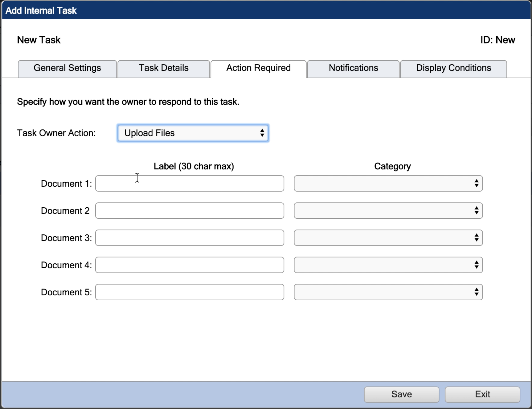Click the Document 1 label field
The width and height of the screenshot is (532, 409).
[x=189, y=183]
